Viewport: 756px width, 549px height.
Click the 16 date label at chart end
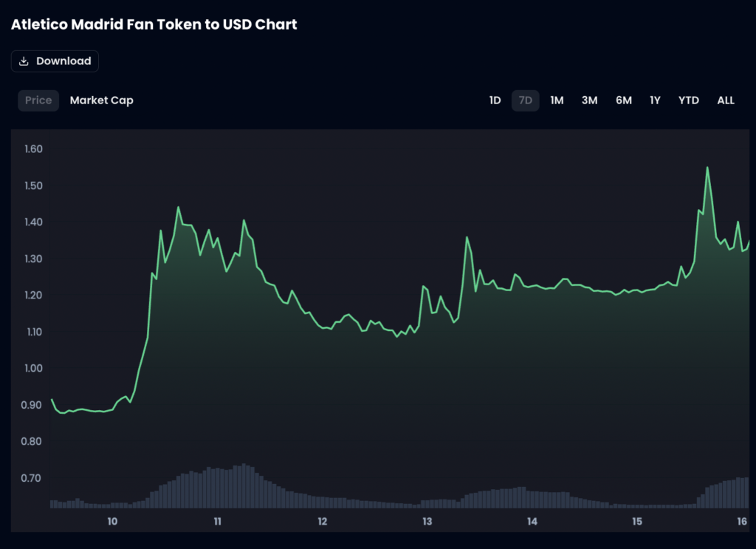click(x=740, y=521)
